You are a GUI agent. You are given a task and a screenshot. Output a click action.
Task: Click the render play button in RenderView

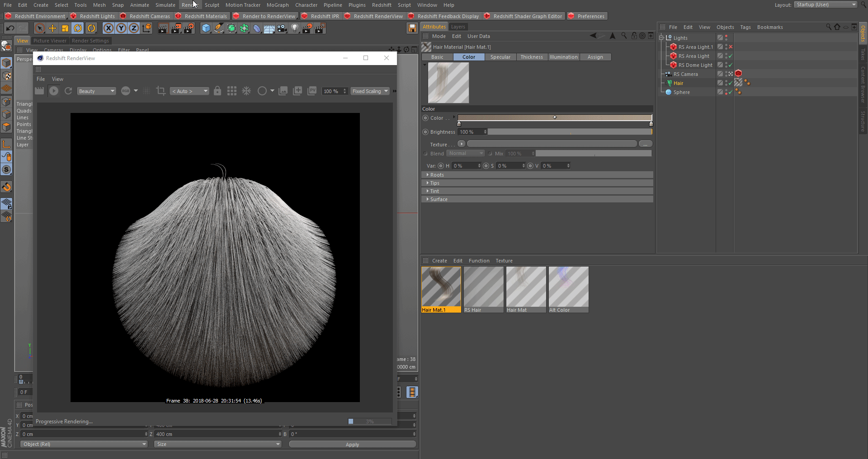coord(54,91)
